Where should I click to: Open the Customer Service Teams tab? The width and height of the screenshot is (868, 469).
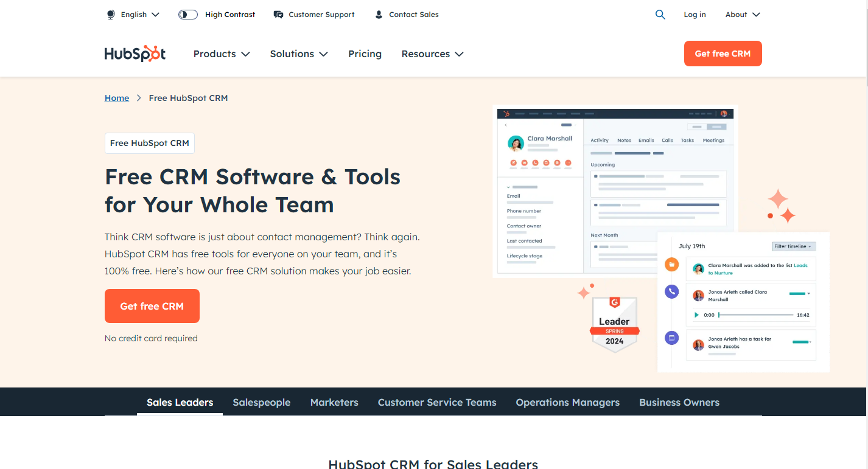[437, 402]
